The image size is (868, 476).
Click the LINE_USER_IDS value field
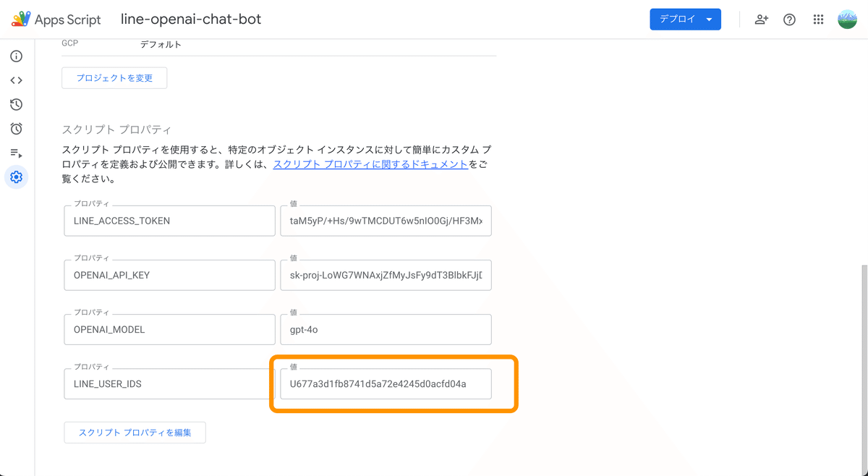point(386,383)
